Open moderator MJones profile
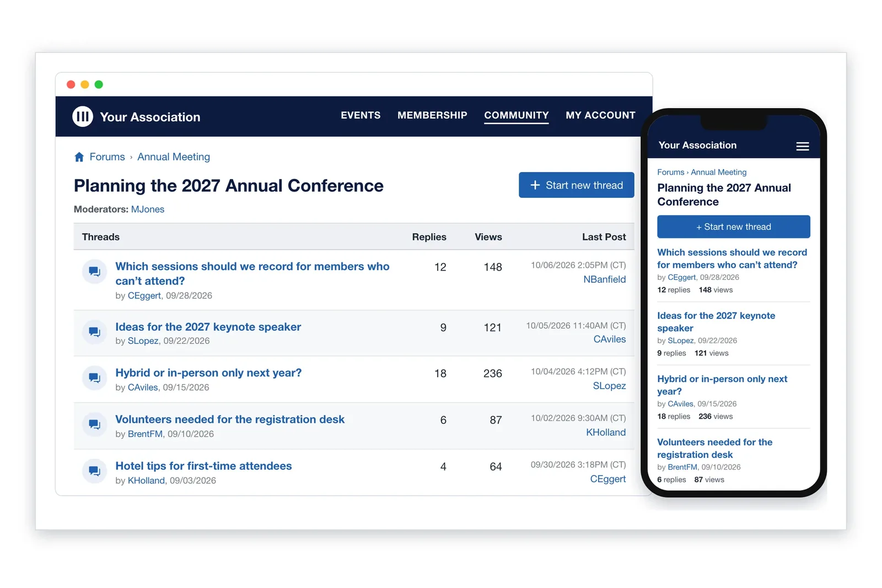The width and height of the screenshot is (882, 588). pyautogui.click(x=148, y=209)
